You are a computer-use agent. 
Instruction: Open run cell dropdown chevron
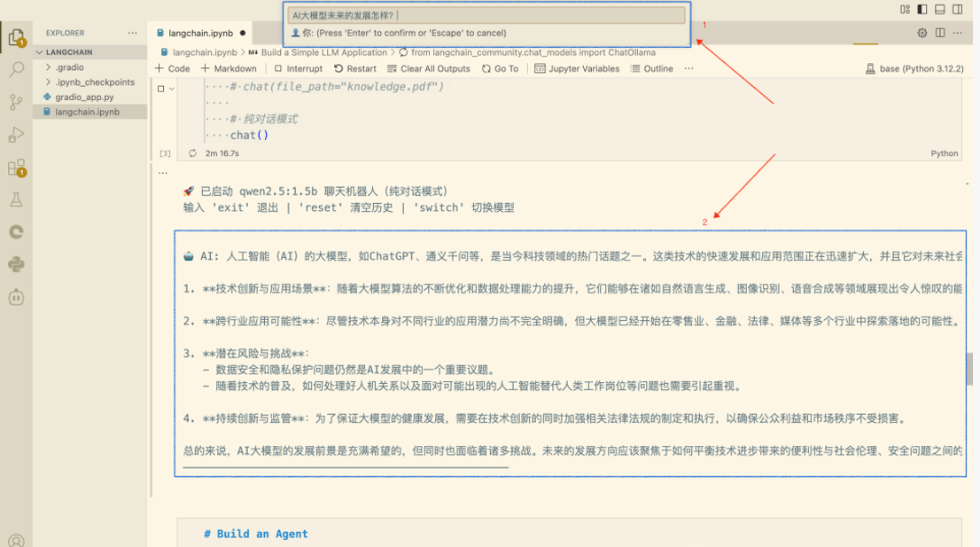171,89
